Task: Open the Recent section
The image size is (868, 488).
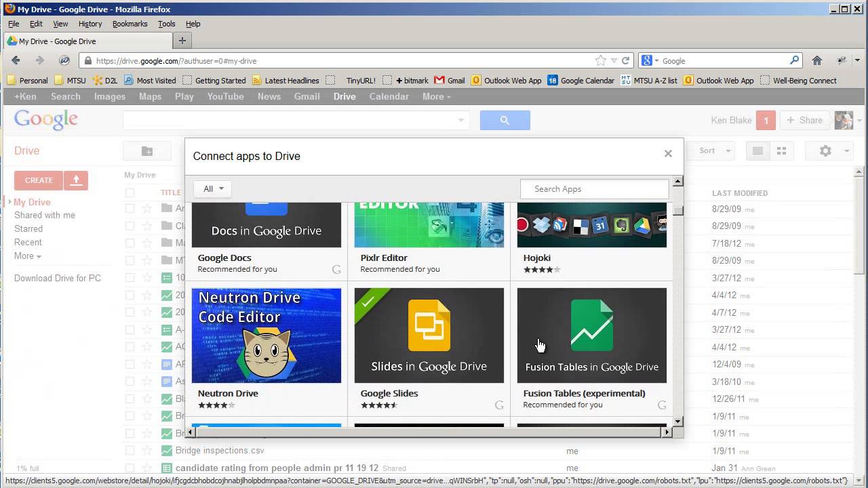Action: 28,242
